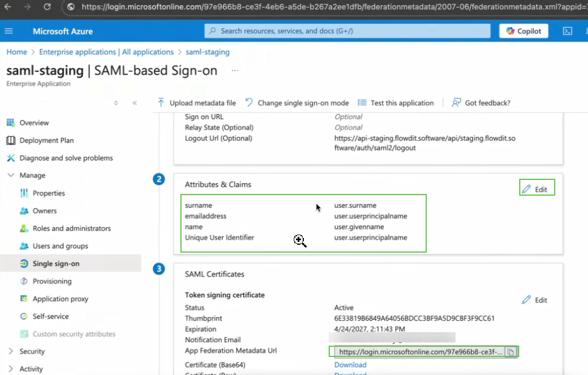Screen dimensions: 588x375
Task: Expand the Security section
Action: click(26, 351)
